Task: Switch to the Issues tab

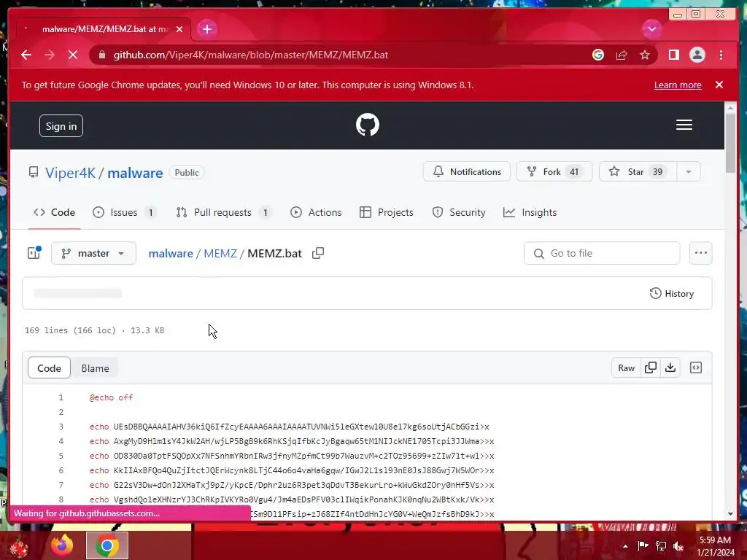Action: pos(124,212)
